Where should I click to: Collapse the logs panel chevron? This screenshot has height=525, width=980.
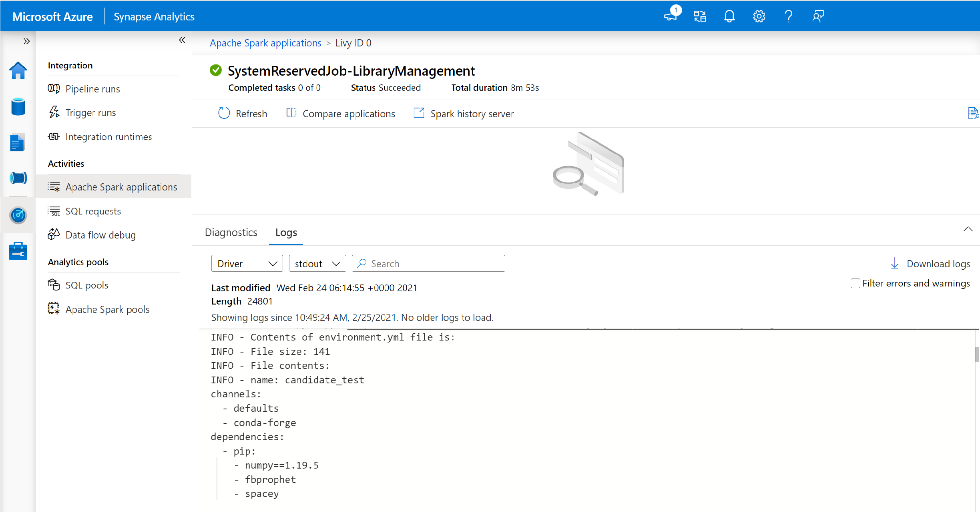968,229
